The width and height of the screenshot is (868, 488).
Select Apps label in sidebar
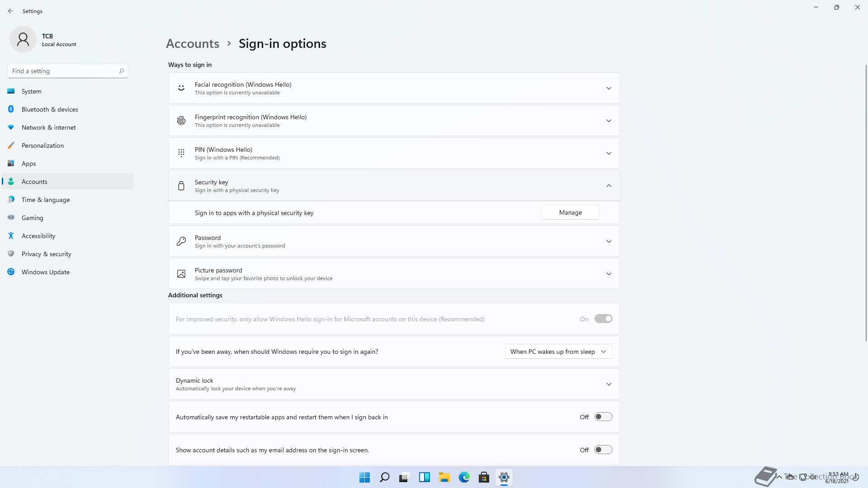(28, 164)
